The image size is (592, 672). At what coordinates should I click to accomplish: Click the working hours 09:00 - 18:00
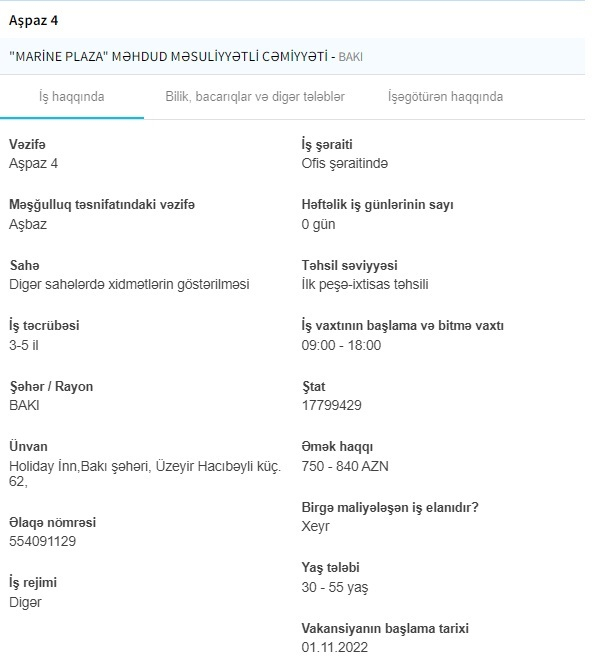(341, 345)
